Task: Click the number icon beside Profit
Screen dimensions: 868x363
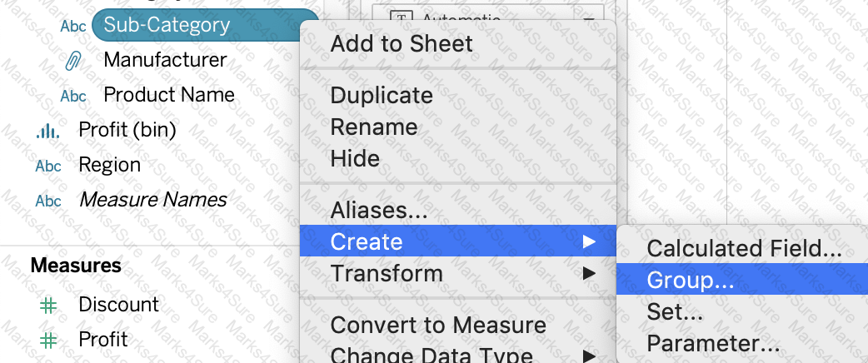Action: pos(48,341)
